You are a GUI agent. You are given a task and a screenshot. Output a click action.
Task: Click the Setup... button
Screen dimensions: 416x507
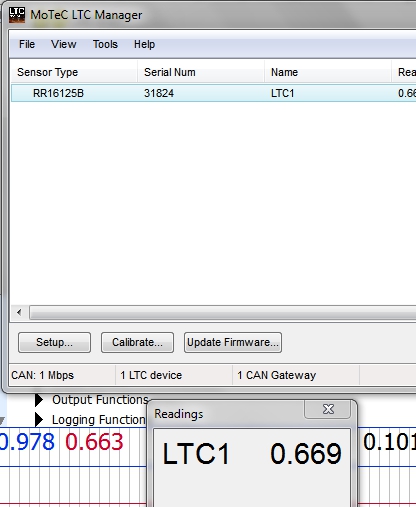coord(54,342)
